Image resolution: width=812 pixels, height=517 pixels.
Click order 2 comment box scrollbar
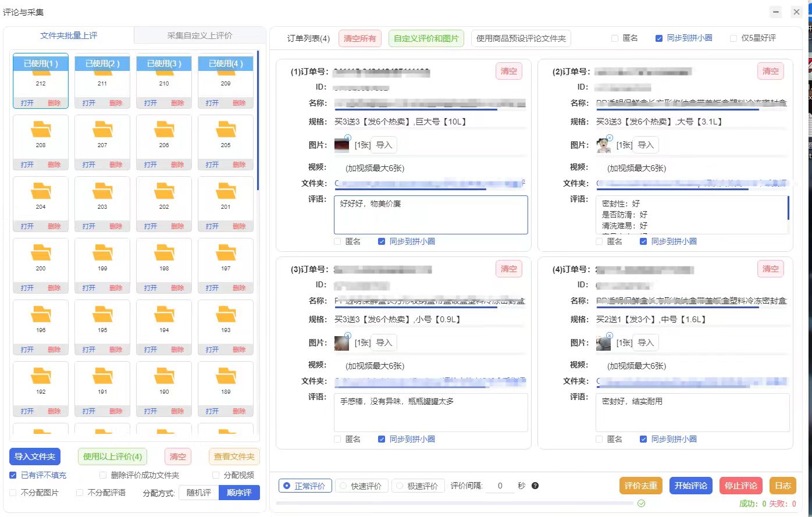788,208
